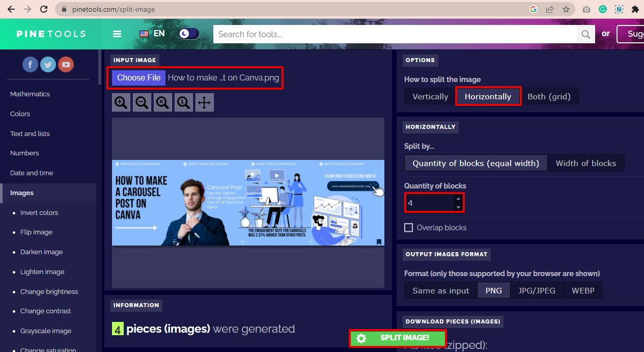
Task: Open the hamburger menu
Action: tap(117, 34)
